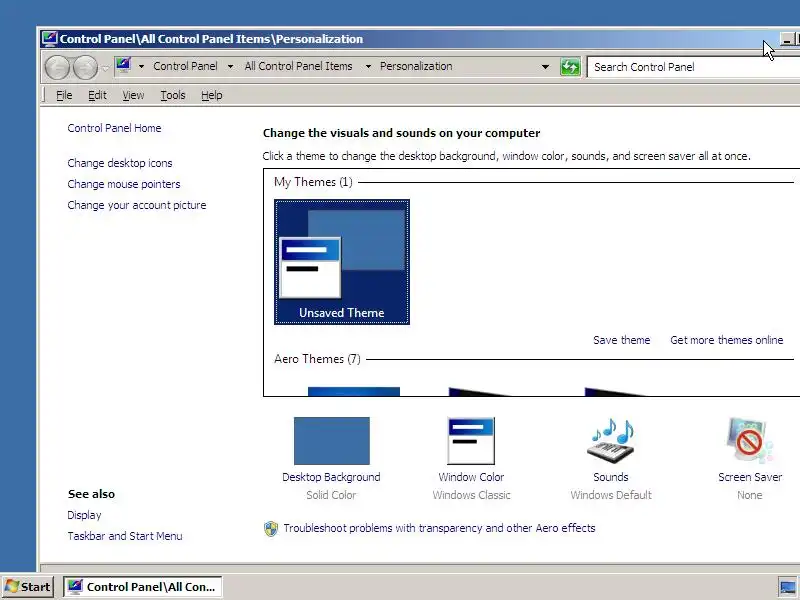Viewport: 800px width, 600px height.
Task: Expand the arrow before Control Panel breadcrumb
Action: (141, 66)
